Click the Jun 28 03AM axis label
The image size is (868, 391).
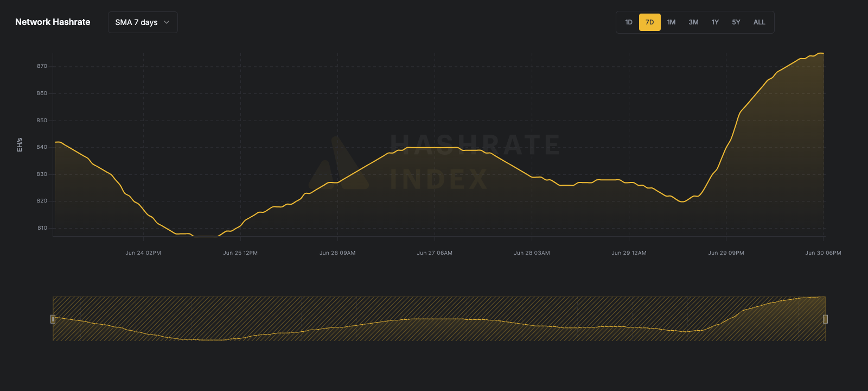point(532,253)
